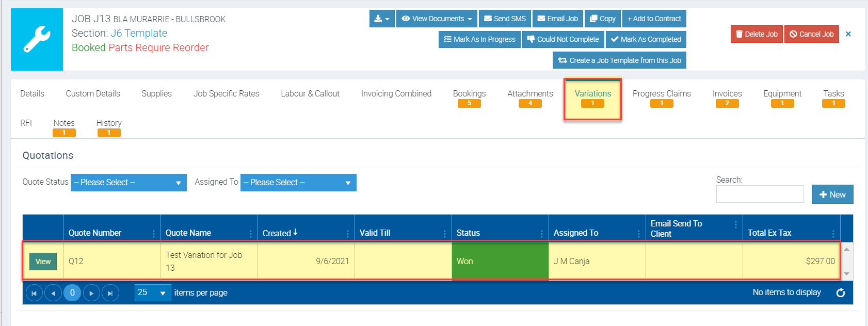Click the green Won status cell
Screen dimensions: 868x326
(x=500, y=261)
